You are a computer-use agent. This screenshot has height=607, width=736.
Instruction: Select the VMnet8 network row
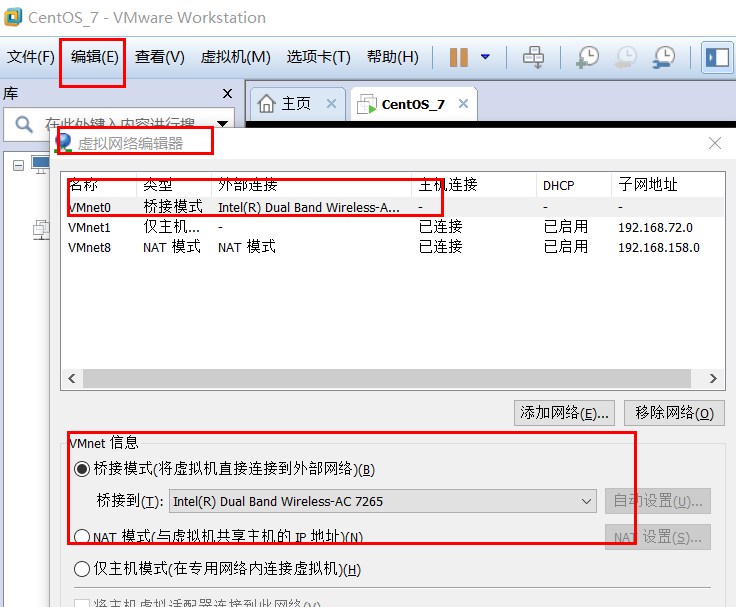(392, 247)
